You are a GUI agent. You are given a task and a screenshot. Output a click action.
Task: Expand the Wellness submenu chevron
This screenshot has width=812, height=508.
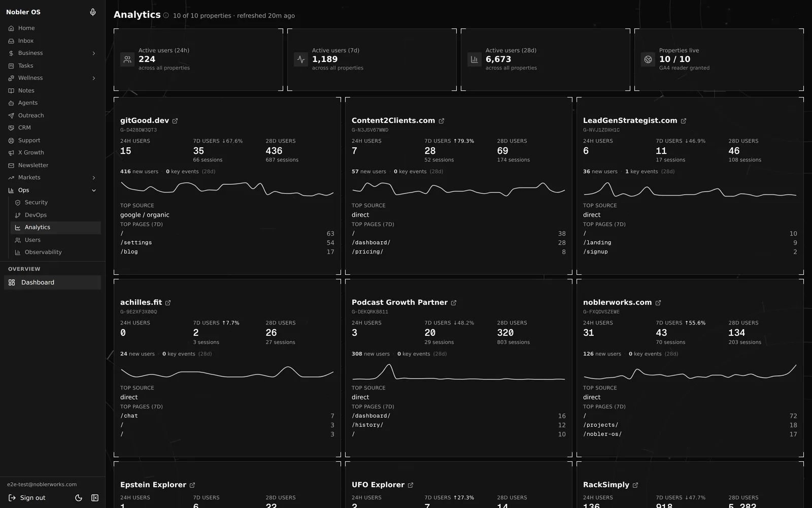[94, 78]
